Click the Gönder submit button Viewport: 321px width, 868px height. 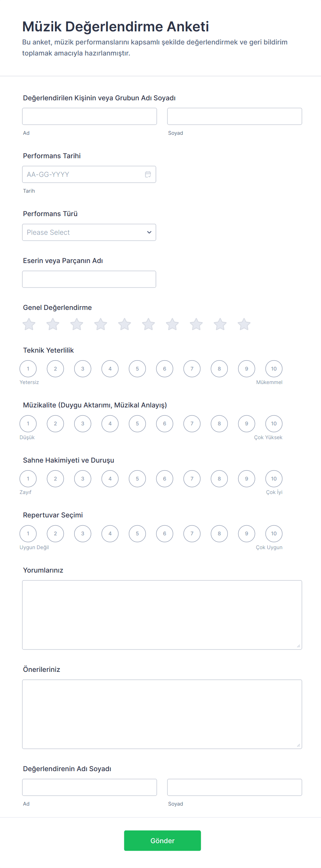(x=162, y=840)
